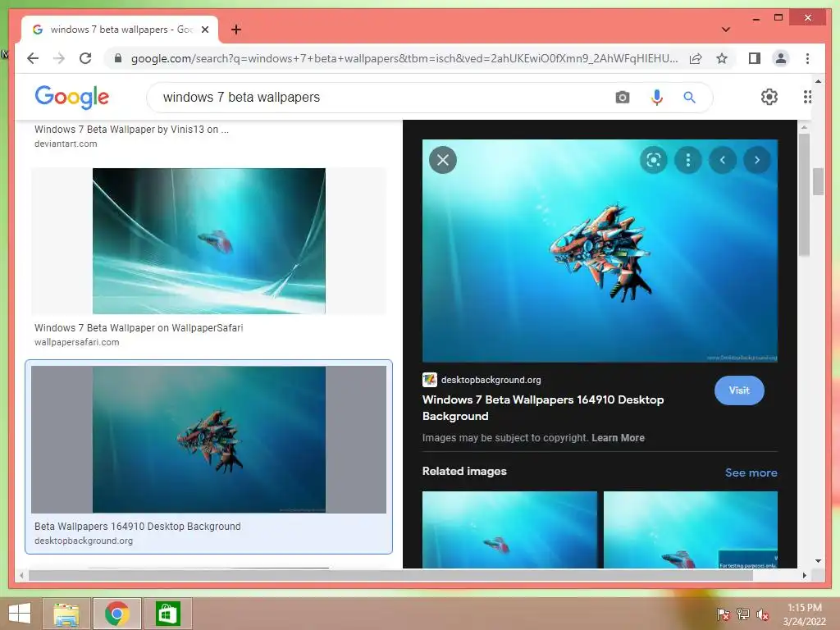
Task: Open the first related image thumbnail
Action: (x=509, y=530)
